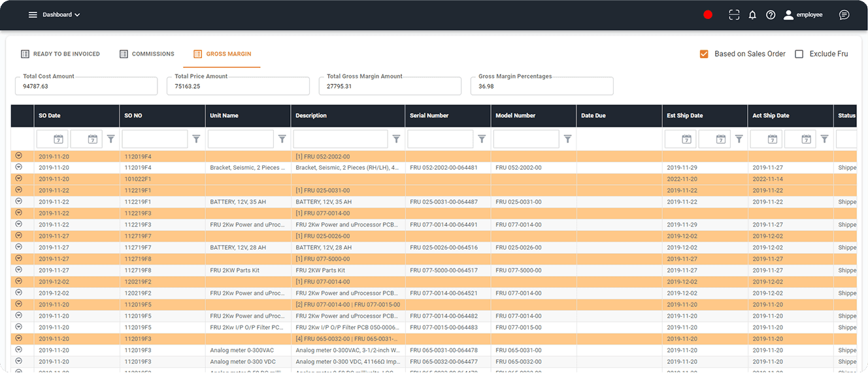This screenshot has height=373, width=868.
Task: Collapse the 112719F8 orange group row
Action: click(x=18, y=258)
